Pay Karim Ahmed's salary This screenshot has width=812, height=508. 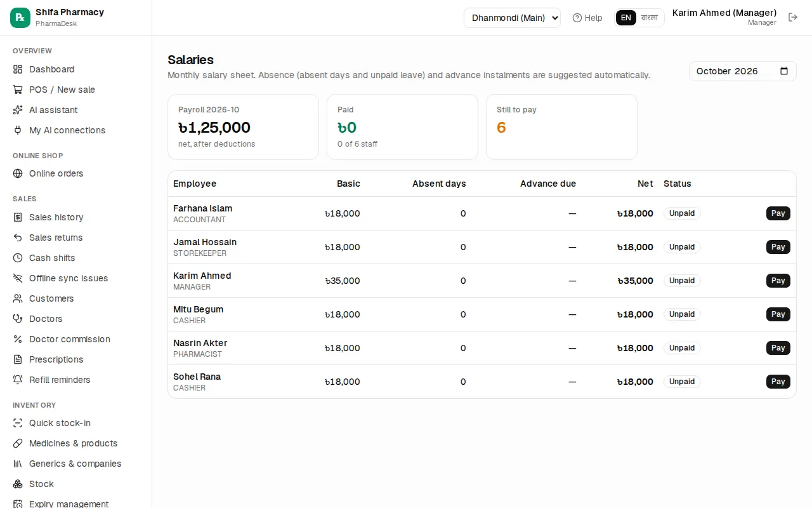(778, 281)
